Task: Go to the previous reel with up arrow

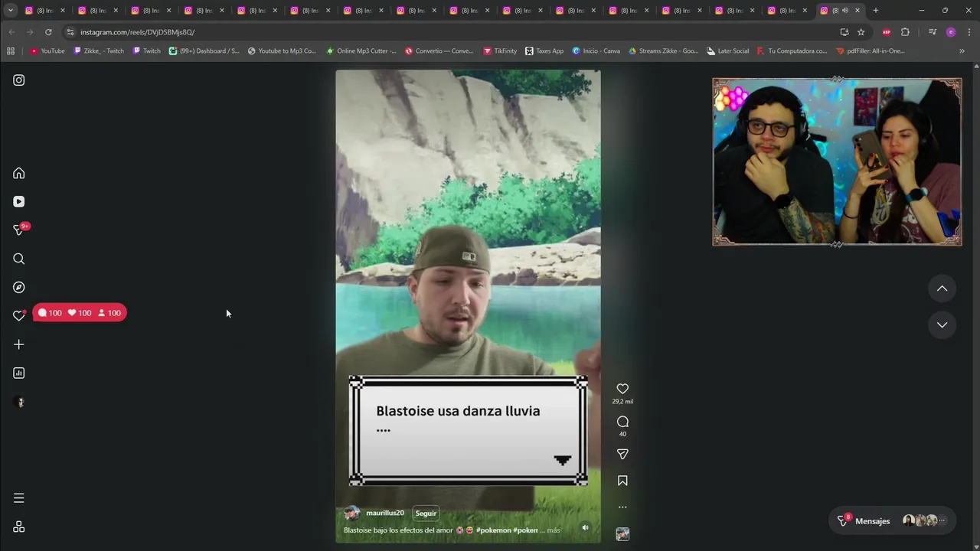Action: [942, 289]
